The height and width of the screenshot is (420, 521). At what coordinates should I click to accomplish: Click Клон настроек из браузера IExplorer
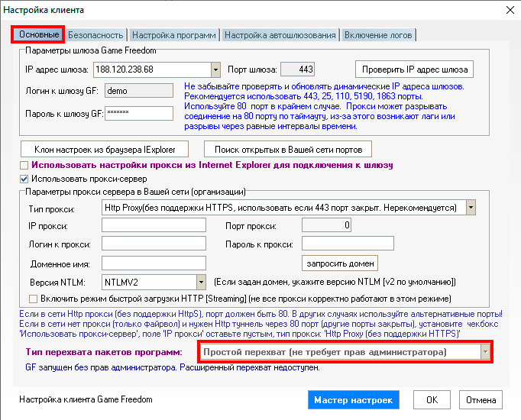[x=105, y=150]
